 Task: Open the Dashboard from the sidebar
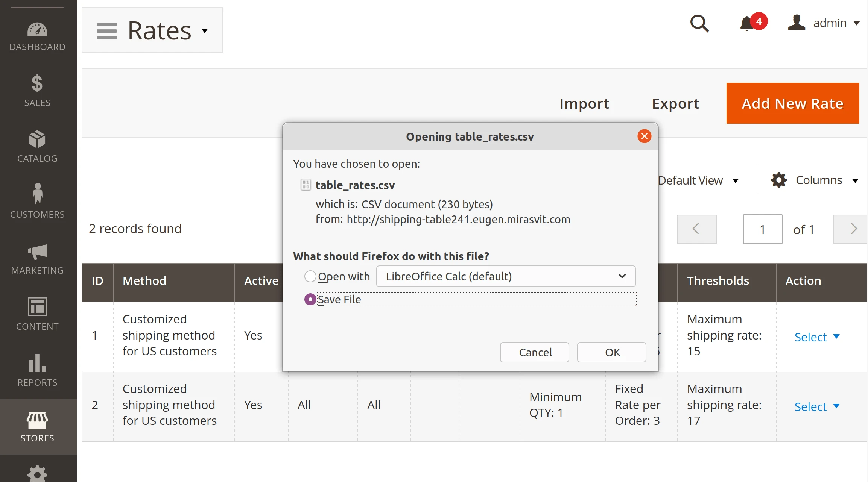[x=37, y=36]
